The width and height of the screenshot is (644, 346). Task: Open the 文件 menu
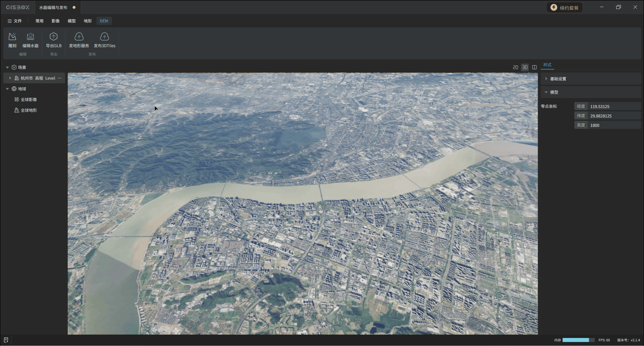[x=15, y=21]
